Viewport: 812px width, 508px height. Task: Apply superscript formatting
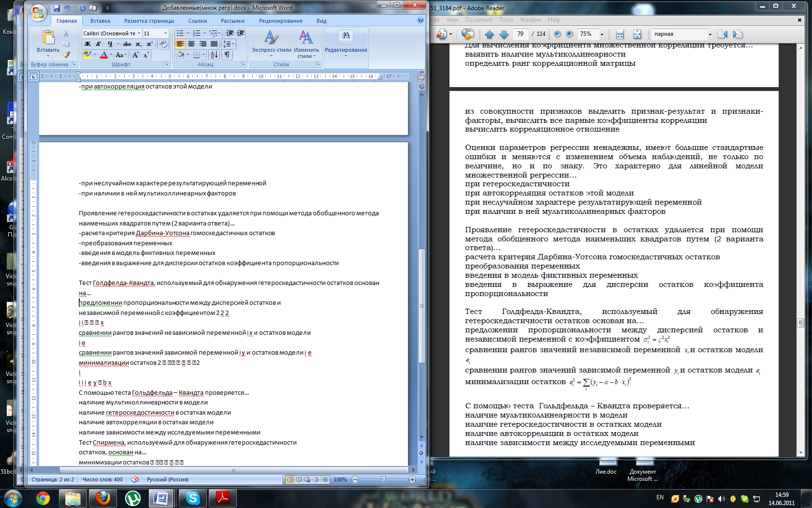[x=149, y=44]
